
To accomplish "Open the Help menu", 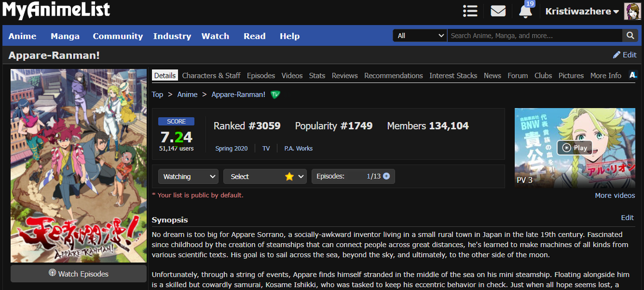I will (x=290, y=36).
